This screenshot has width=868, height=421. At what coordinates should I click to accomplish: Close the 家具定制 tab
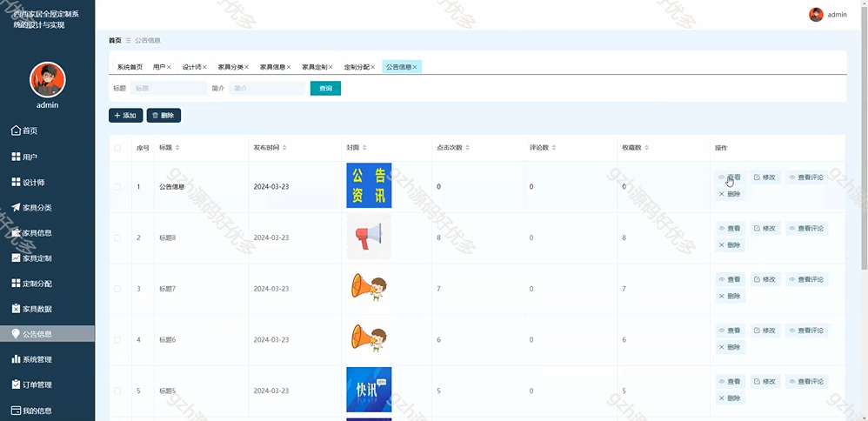pyautogui.click(x=331, y=67)
